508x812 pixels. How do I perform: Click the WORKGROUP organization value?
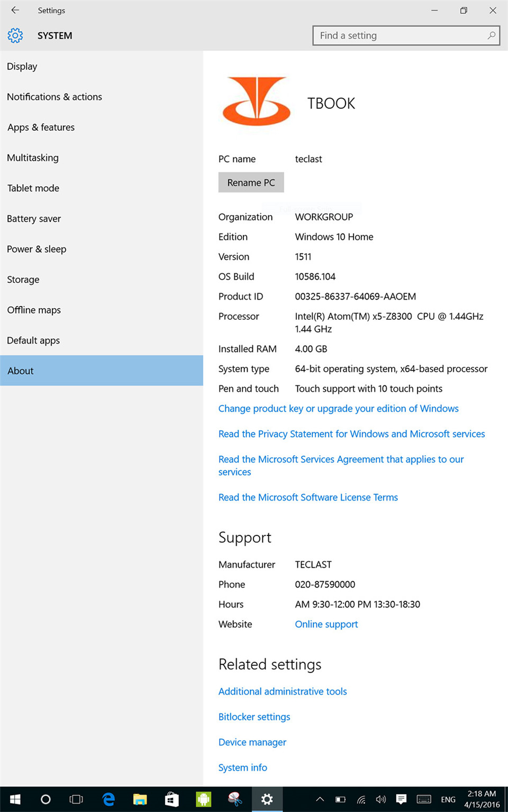(324, 217)
